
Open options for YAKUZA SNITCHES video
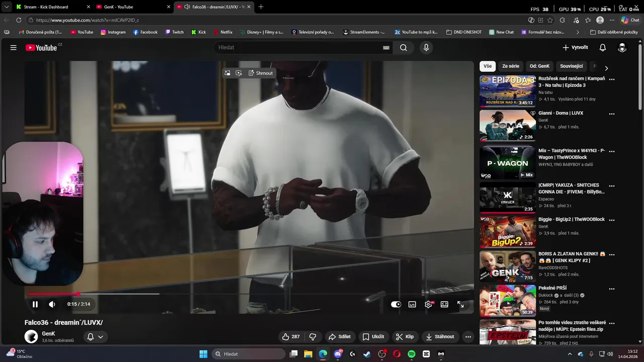point(612,186)
